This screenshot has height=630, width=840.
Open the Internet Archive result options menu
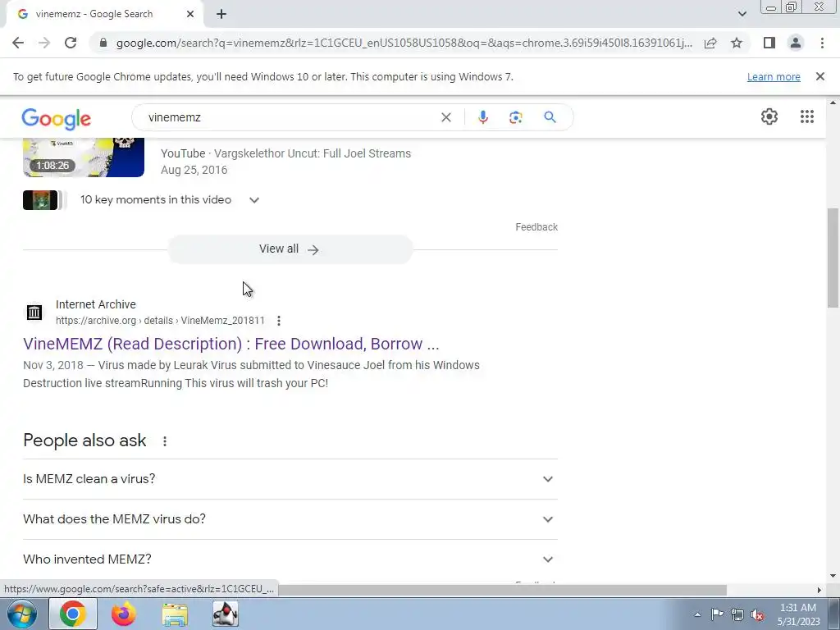point(279,321)
